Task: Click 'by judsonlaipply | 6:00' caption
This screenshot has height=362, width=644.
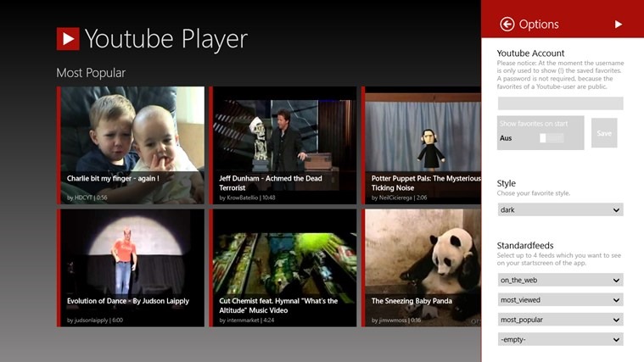Action: (95, 320)
